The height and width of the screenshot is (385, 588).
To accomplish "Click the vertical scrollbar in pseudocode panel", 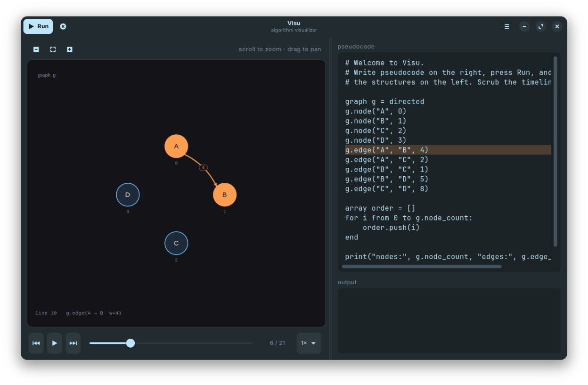I will tap(555, 151).
